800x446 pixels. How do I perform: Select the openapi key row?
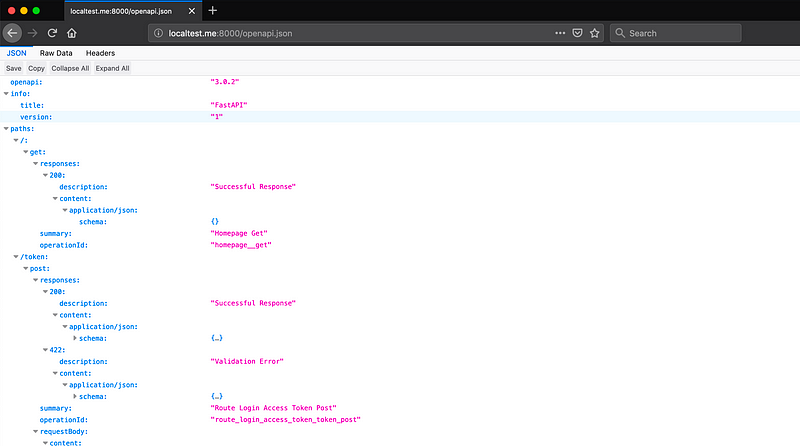tap(400, 82)
